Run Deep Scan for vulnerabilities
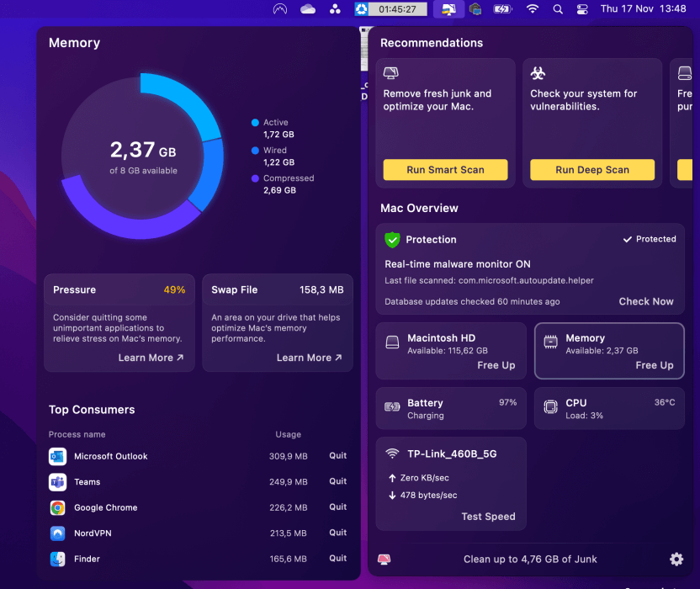Image resolution: width=700 pixels, height=589 pixels. 591,169
